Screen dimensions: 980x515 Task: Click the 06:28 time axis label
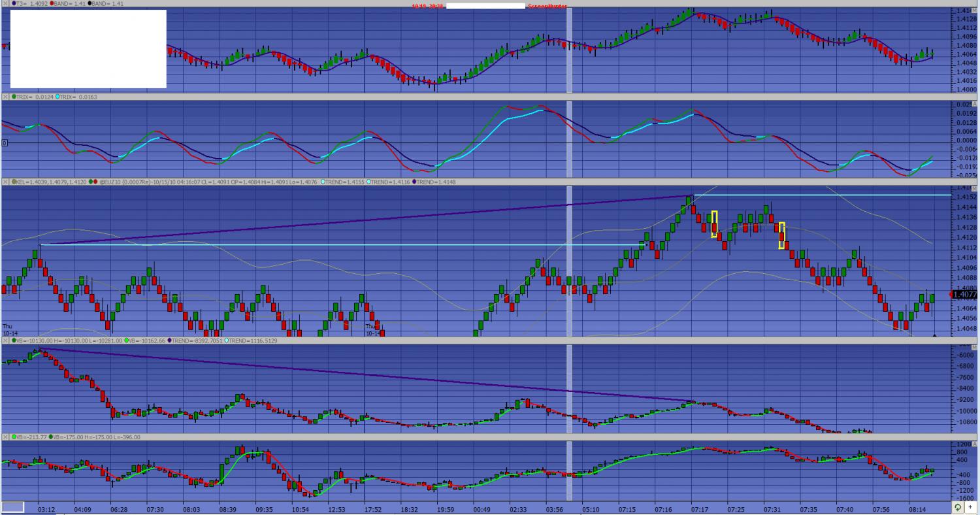[x=119, y=509]
